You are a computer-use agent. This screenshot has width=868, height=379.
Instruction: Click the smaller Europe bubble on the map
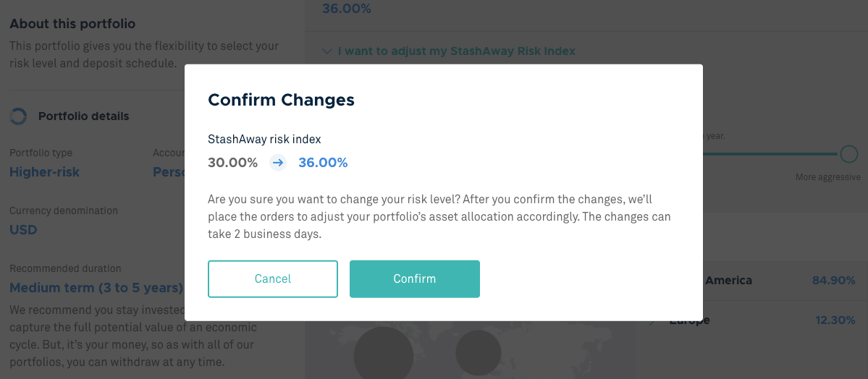pos(479,354)
